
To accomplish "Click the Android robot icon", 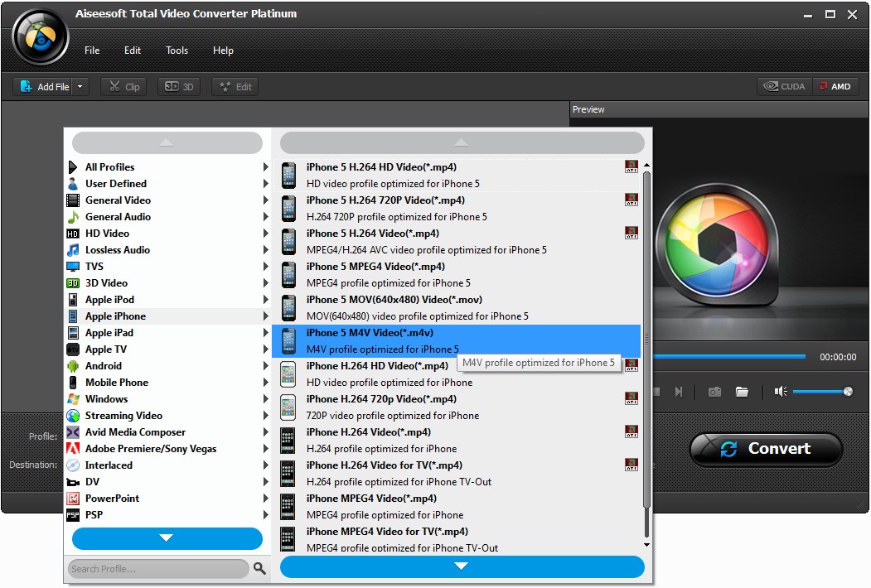I will [x=73, y=366].
